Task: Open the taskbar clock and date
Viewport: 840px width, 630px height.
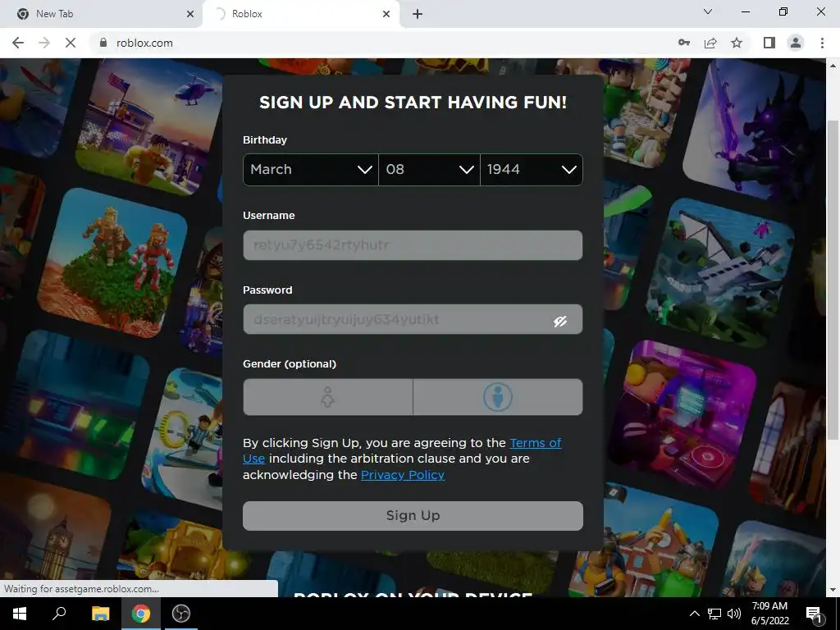Action: coord(769,614)
